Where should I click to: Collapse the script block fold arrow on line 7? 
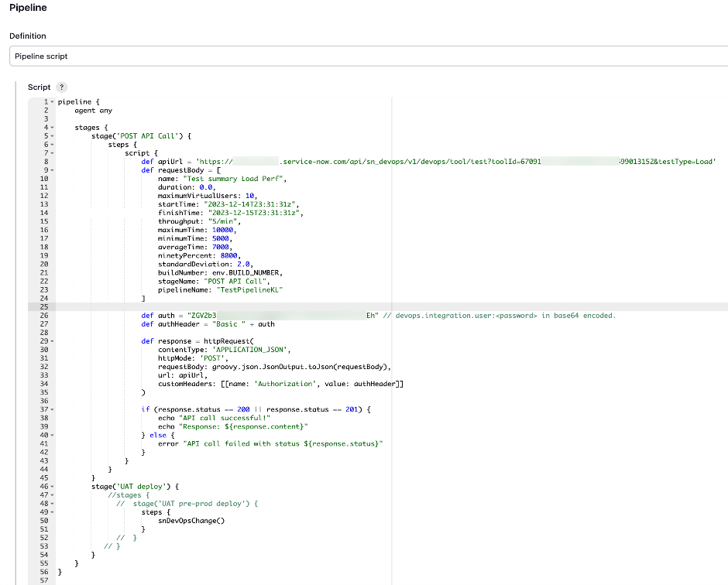click(x=52, y=153)
